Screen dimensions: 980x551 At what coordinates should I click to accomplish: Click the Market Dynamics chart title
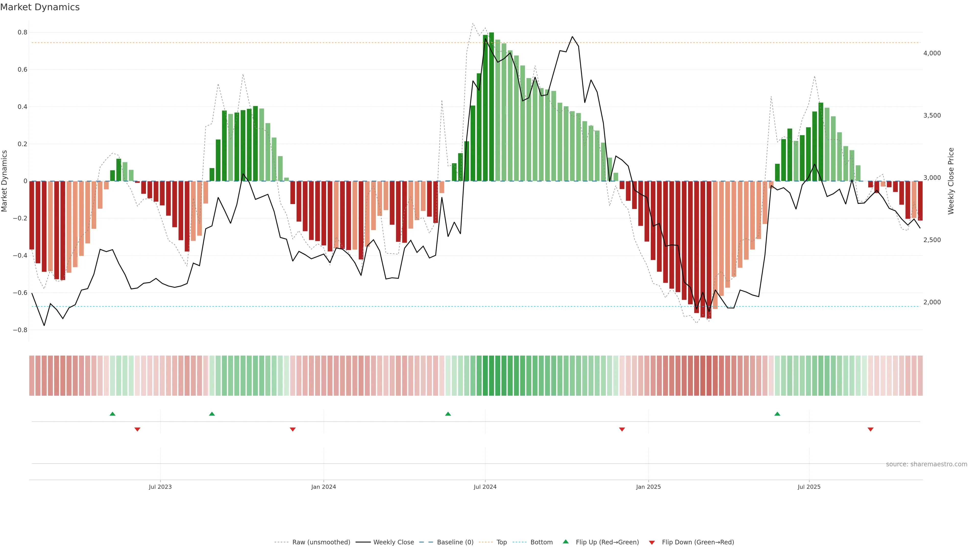point(40,7)
